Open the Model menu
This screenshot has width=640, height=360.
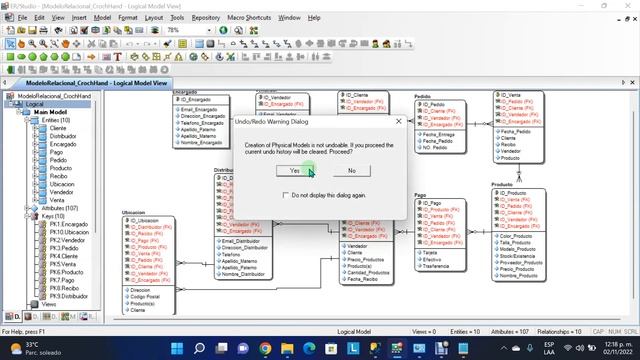pos(102,18)
